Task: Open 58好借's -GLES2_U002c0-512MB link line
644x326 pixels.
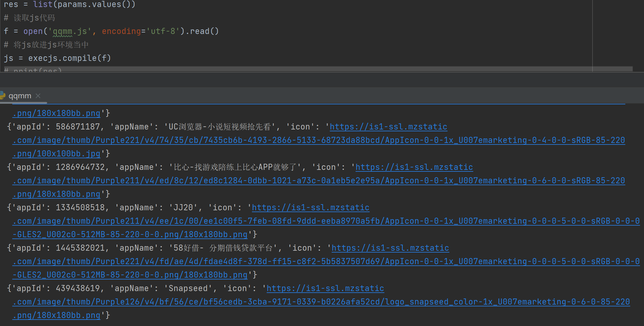Action: pyautogui.click(x=130, y=275)
